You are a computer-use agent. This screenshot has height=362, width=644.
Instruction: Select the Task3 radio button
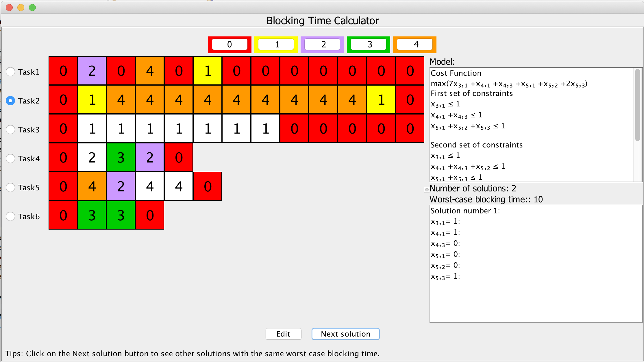click(11, 130)
